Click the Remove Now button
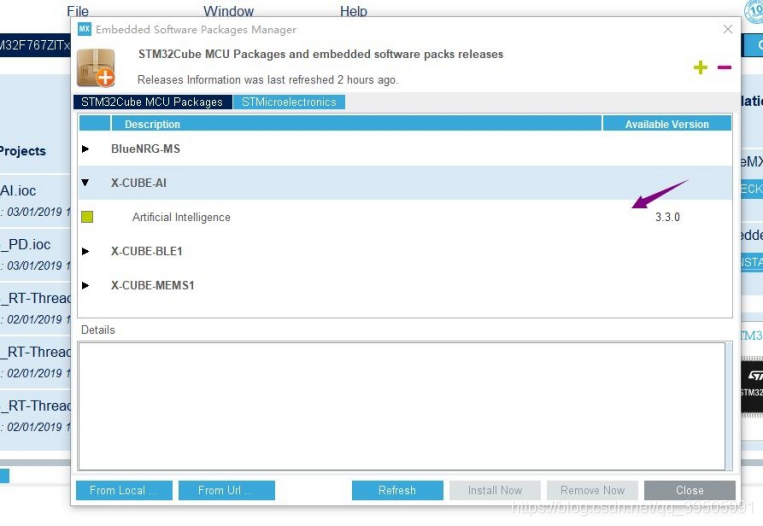763x526 pixels. click(x=592, y=490)
